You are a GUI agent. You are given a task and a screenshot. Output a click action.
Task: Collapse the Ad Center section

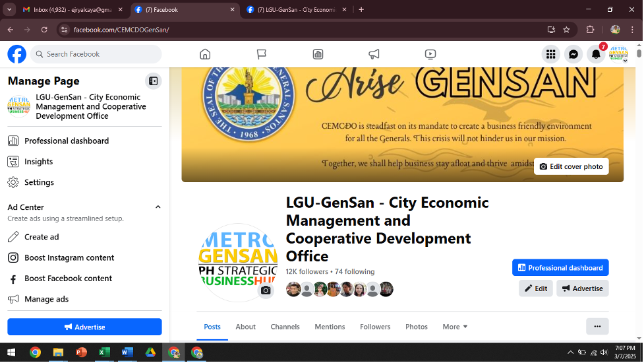158,207
